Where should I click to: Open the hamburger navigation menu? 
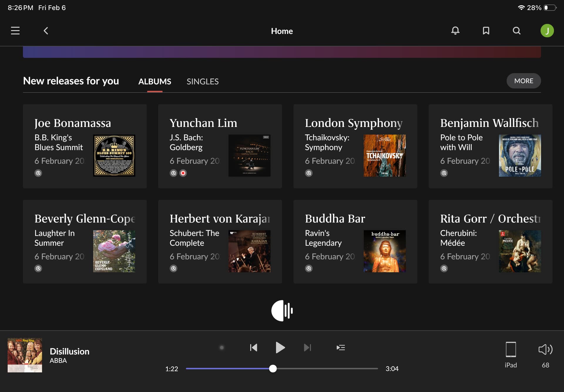(x=15, y=31)
